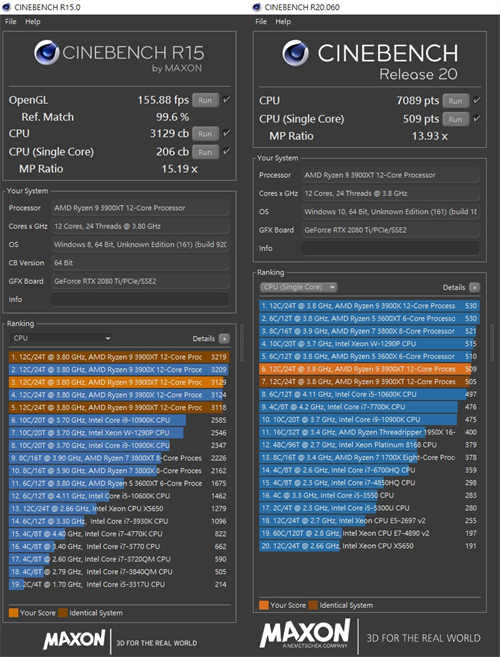Select R20 rank 9 Core i7-7700K 476
500x657 pixels.
pos(369,406)
